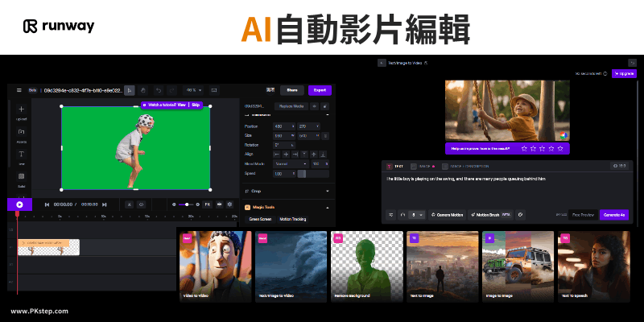
Task: Click the purple Export button
Action: click(x=320, y=90)
